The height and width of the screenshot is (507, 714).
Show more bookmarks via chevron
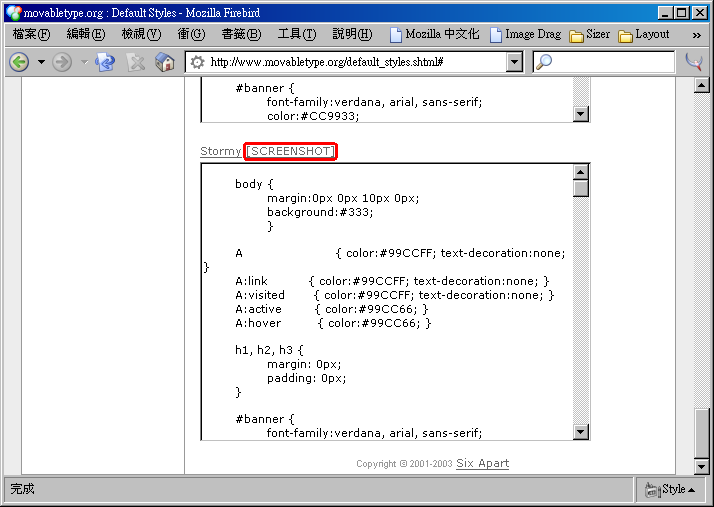(697, 35)
